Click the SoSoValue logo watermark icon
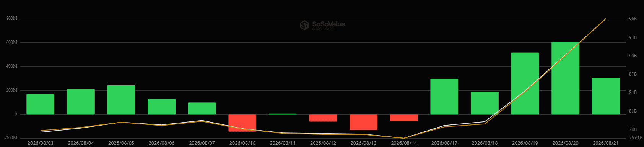 [x=304, y=25]
